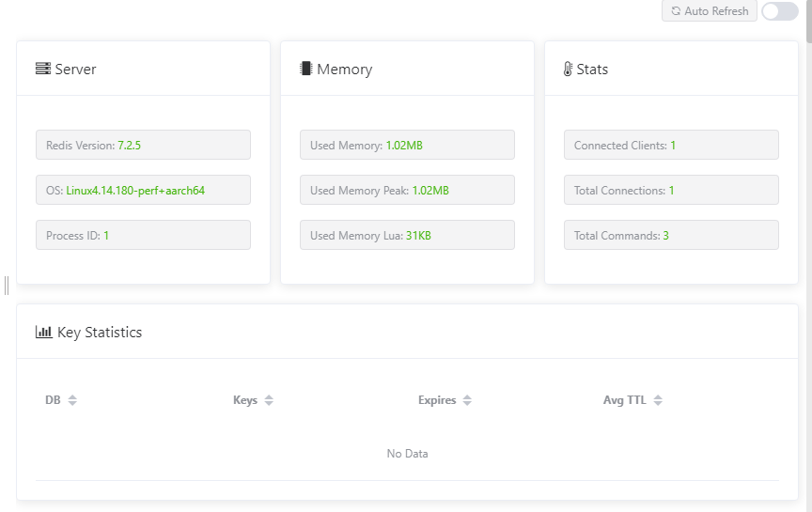Click the Key Statistics chart icon
The width and height of the screenshot is (812, 512).
tap(43, 332)
